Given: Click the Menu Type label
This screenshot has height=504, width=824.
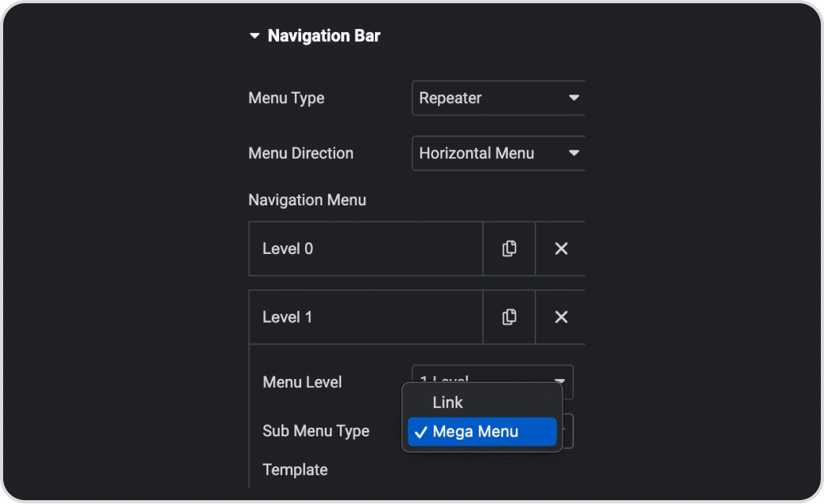Looking at the screenshot, I should coord(286,98).
